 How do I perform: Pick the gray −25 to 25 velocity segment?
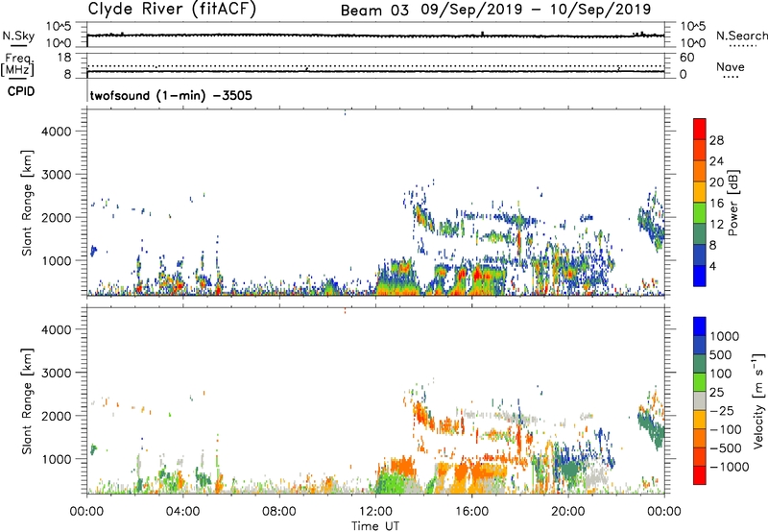tap(700, 400)
